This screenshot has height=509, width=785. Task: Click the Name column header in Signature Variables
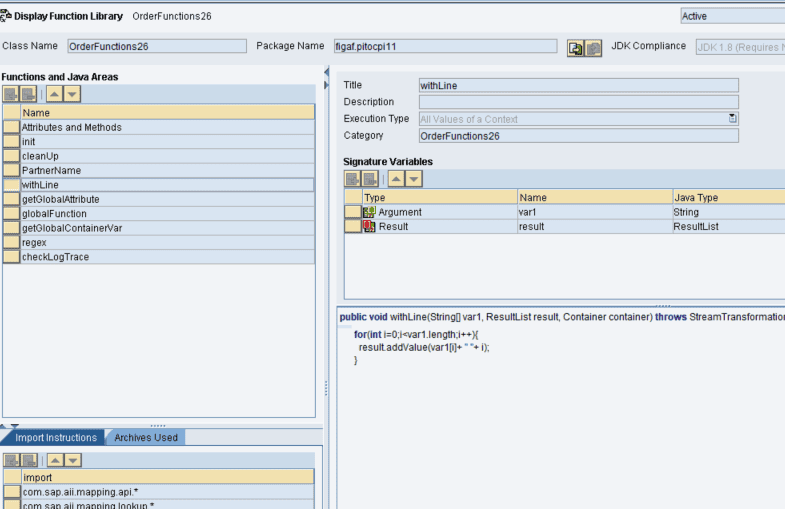(595, 197)
